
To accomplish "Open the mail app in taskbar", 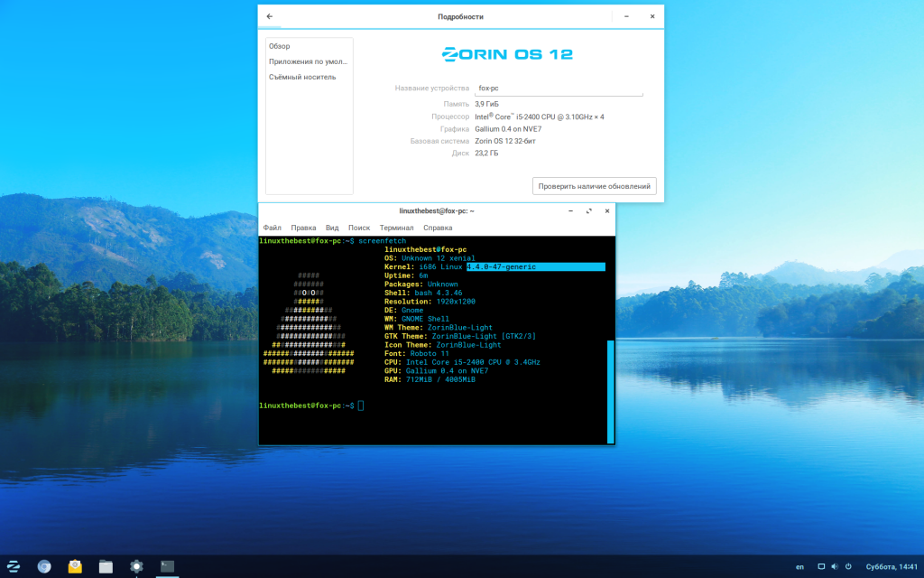I will [75, 567].
